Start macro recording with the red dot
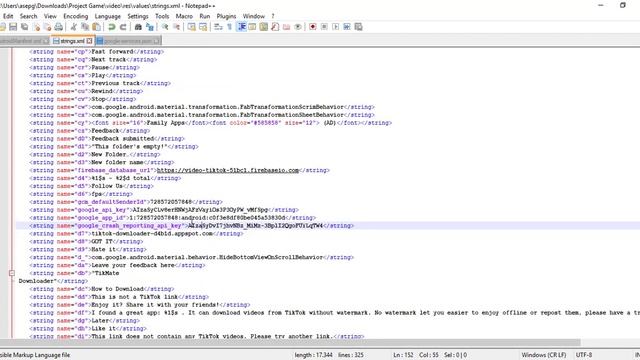 pyautogui.click(x=313, y=27)
